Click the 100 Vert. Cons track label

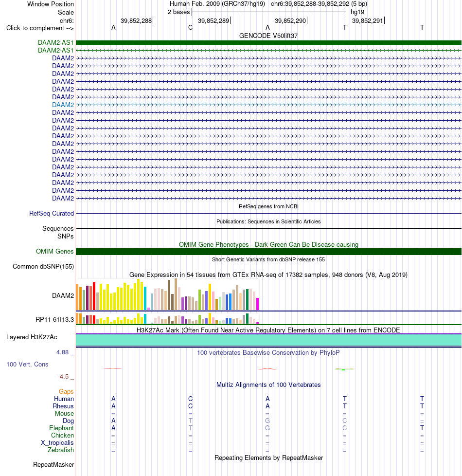(27, 364)
